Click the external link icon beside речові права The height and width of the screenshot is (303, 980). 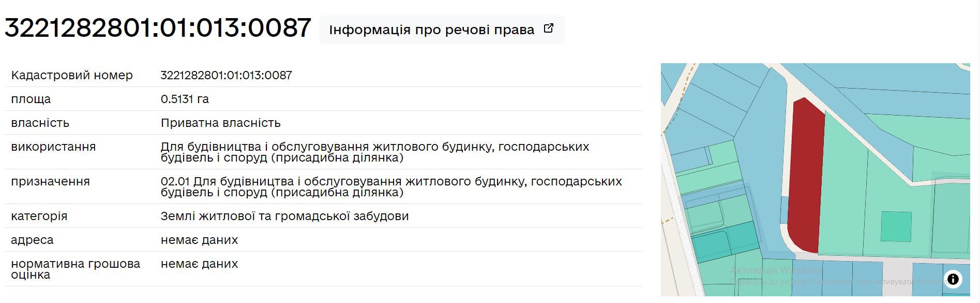549,27
